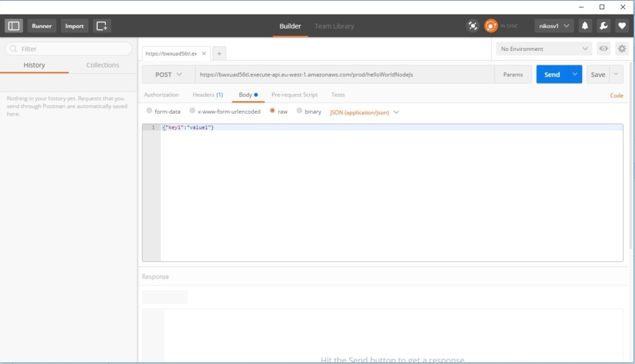
Task: Open the Code link
Action: pos(617,95)
